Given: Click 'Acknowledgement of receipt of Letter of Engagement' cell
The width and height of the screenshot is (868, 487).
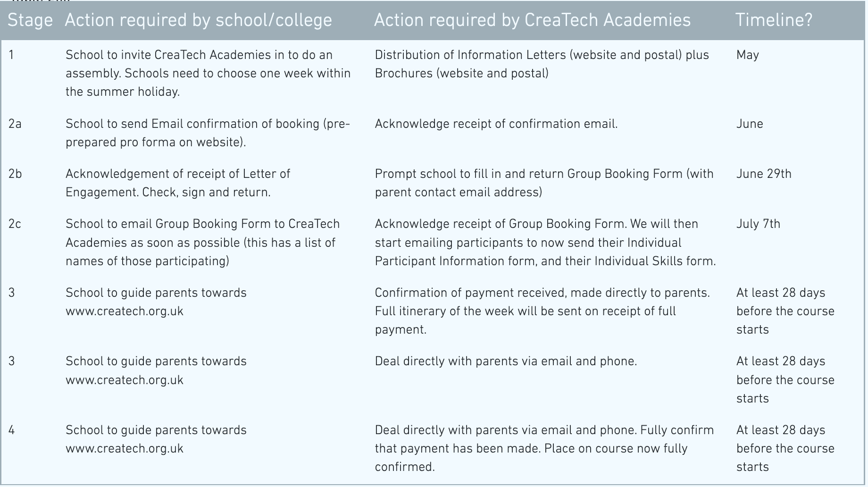Looking at the screenshot, I should point(178,183).
